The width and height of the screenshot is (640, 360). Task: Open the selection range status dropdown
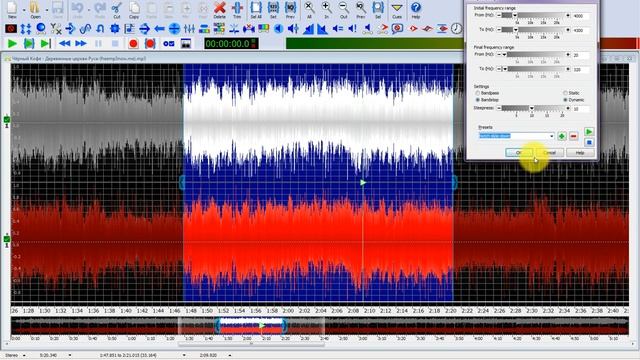[x=184, y=356]
